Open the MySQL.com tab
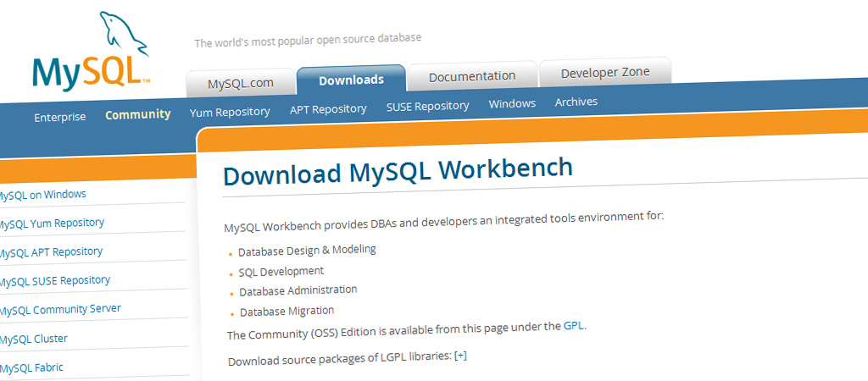This screenshot has width=868, height=381. click(x=241, y=83)
